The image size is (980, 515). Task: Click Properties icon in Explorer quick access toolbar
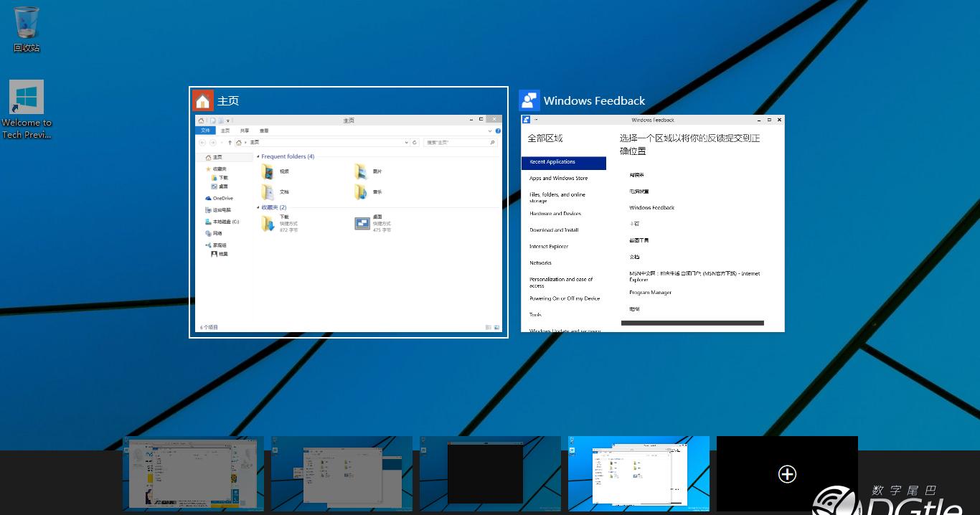[x=213, y=121]
